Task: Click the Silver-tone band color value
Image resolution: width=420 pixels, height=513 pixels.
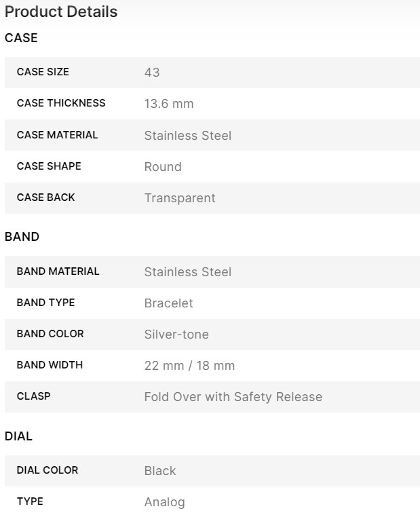Action: (x=176, y=335)
